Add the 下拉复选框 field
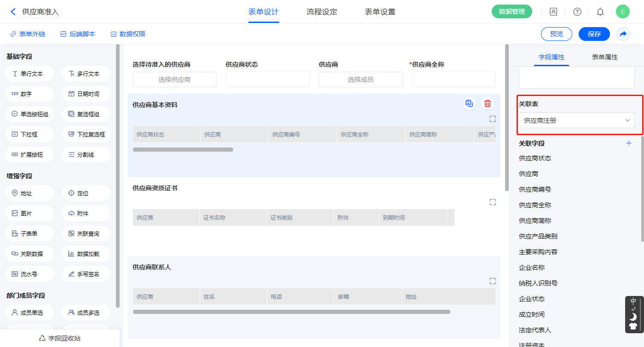The height and width of the screenshot is (347, 644). pyautogui.click(x=86, y=134)
